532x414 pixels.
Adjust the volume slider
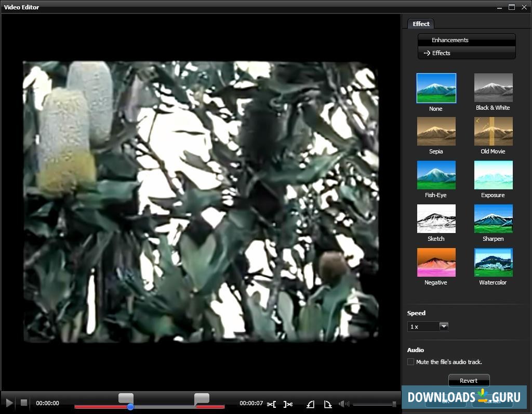[x=375, y=404]
